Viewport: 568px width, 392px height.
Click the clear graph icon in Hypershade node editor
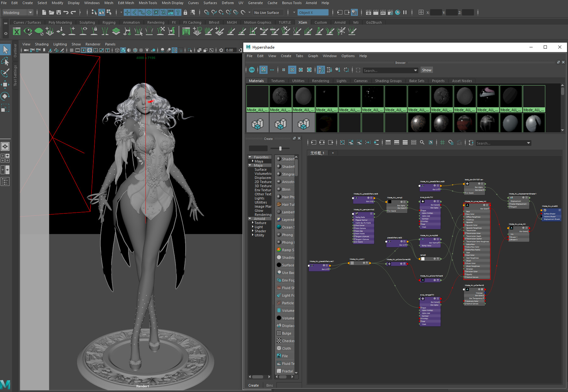tap(342, 143)
